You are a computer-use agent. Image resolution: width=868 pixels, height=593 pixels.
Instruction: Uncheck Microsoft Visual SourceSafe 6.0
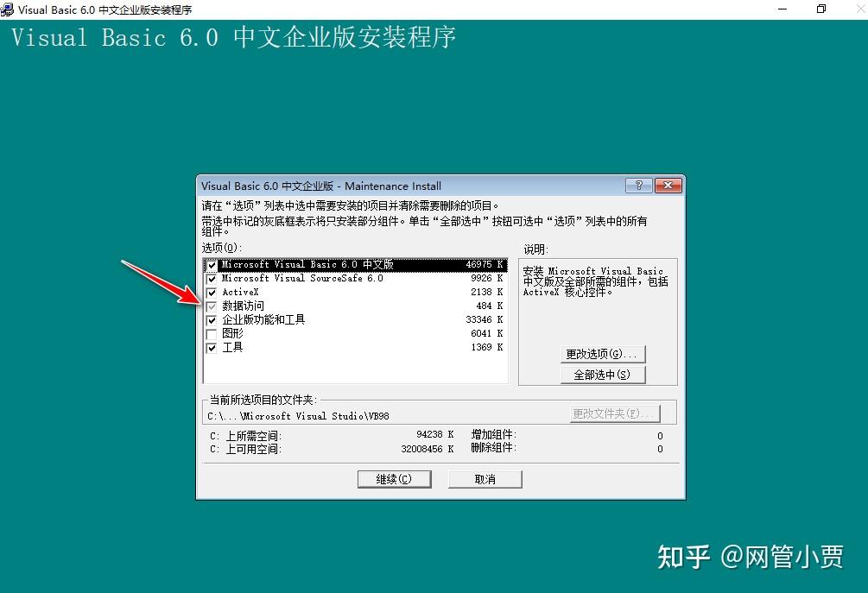[212, 278]
